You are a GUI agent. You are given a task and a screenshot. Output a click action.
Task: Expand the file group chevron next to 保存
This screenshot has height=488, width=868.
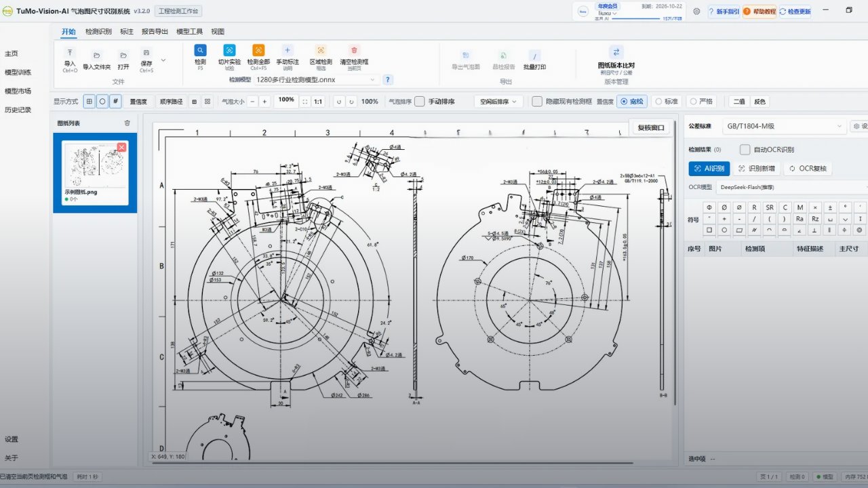(163, 60)
